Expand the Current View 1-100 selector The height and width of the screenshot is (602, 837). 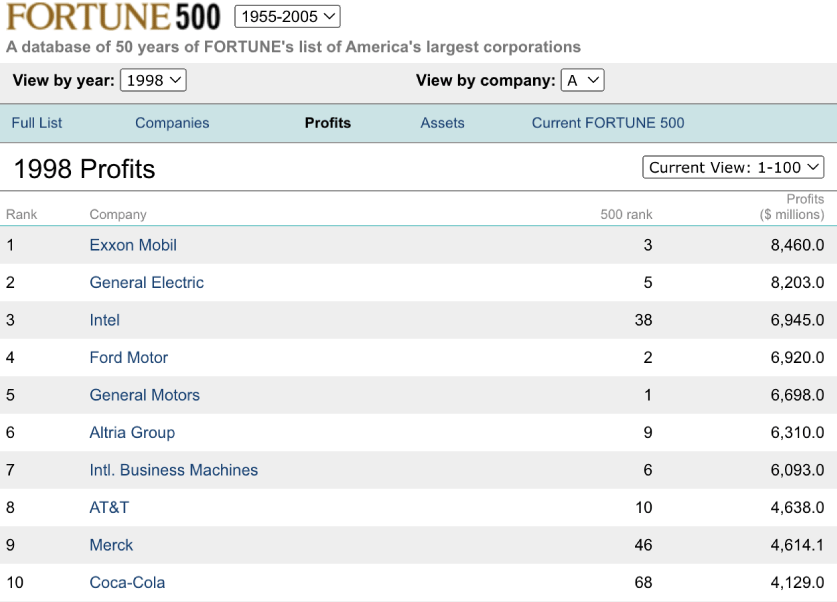pos(733,167)
